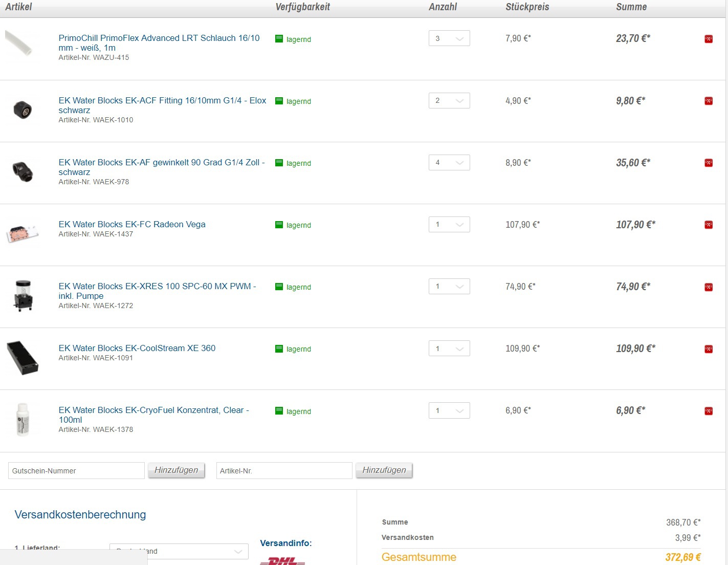Click the 35,60 € row sum
Screen dimensions: 728x565
[633, 163]
